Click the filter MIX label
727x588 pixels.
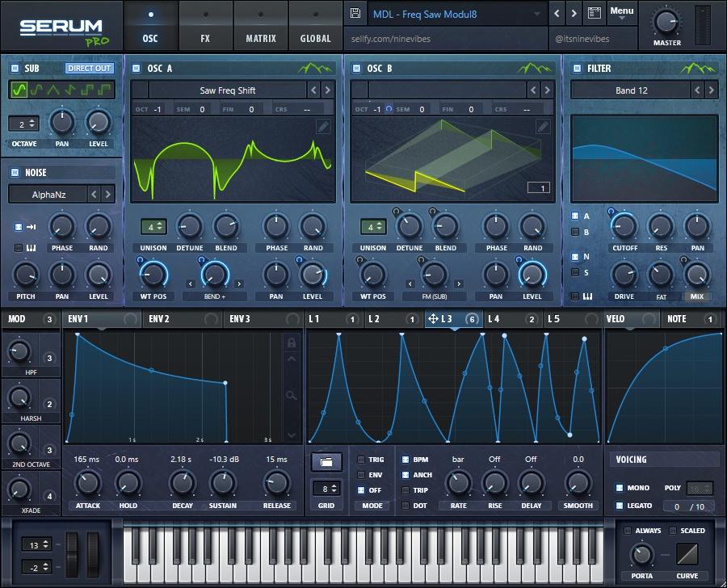pyautogui.click(x=697, y=296)
